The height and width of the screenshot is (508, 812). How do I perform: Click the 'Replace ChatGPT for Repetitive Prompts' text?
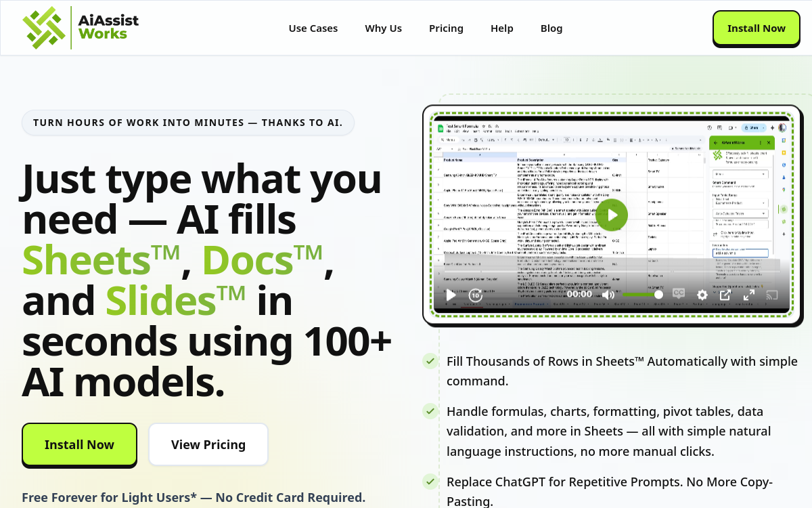[609, 491]
